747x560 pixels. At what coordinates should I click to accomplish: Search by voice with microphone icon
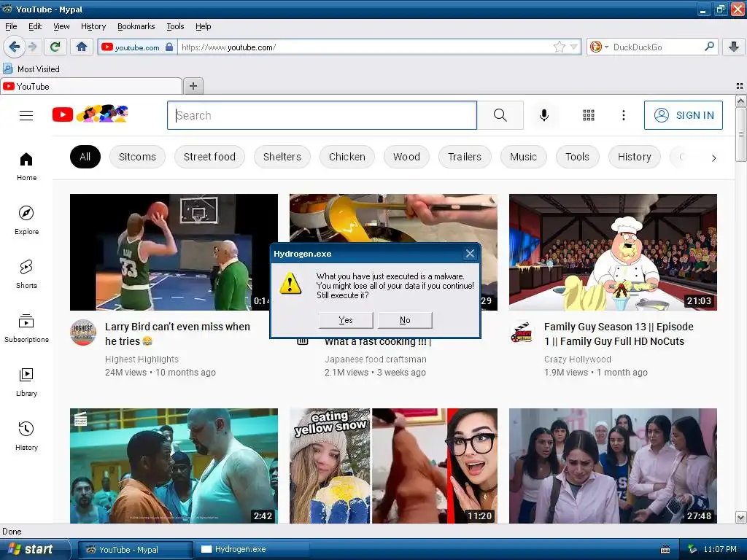[x=544, y=115]
